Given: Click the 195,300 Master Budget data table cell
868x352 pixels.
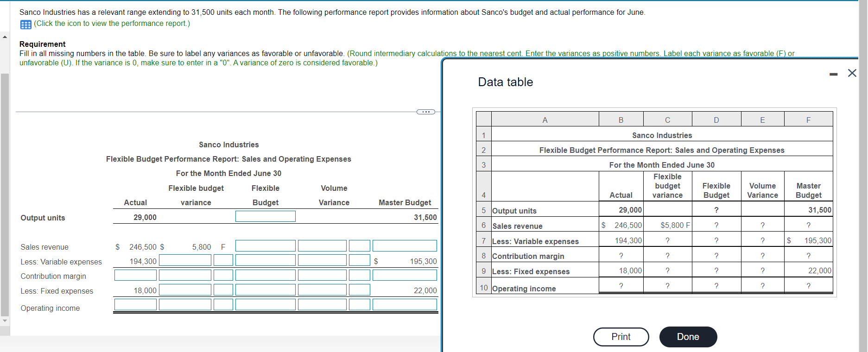Looking at the screenshot, I should pos(808,240).
